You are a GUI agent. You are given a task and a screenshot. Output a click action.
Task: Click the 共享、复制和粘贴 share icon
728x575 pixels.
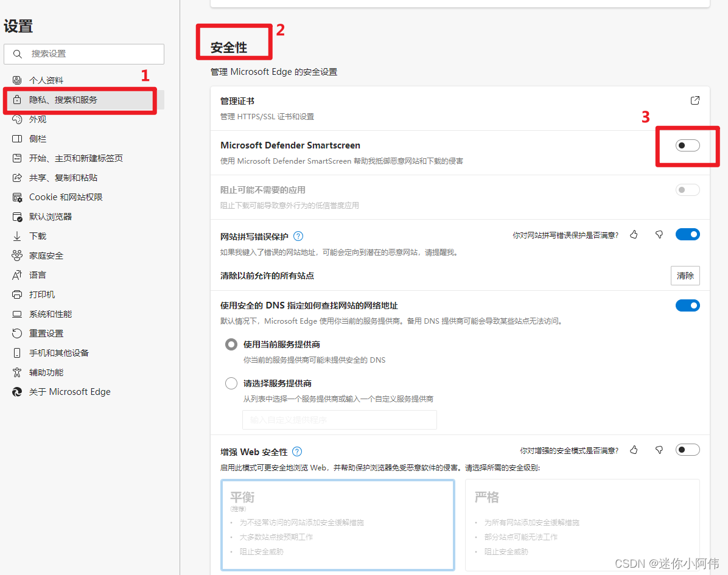click(17, 178)
